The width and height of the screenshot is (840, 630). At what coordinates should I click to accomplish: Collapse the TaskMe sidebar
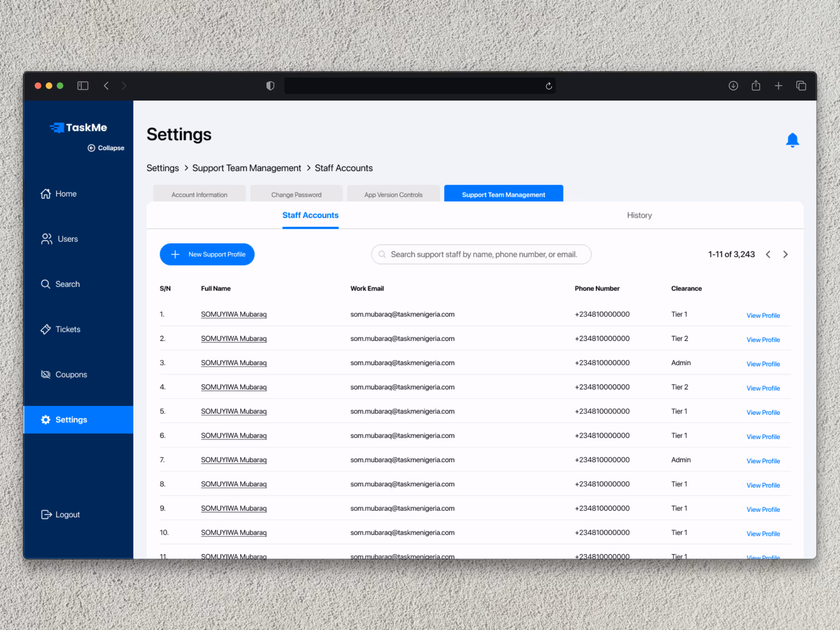[x=106, y=148]
